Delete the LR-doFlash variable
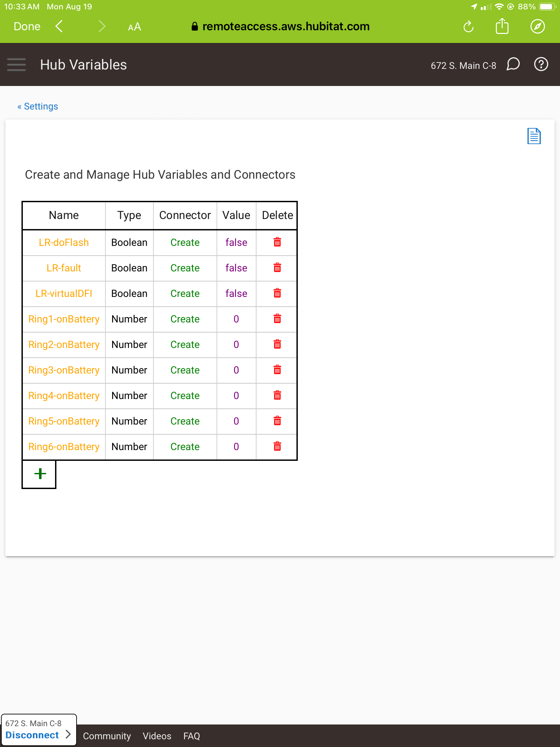Screen dimensions: 560x747 click(277, 242)
